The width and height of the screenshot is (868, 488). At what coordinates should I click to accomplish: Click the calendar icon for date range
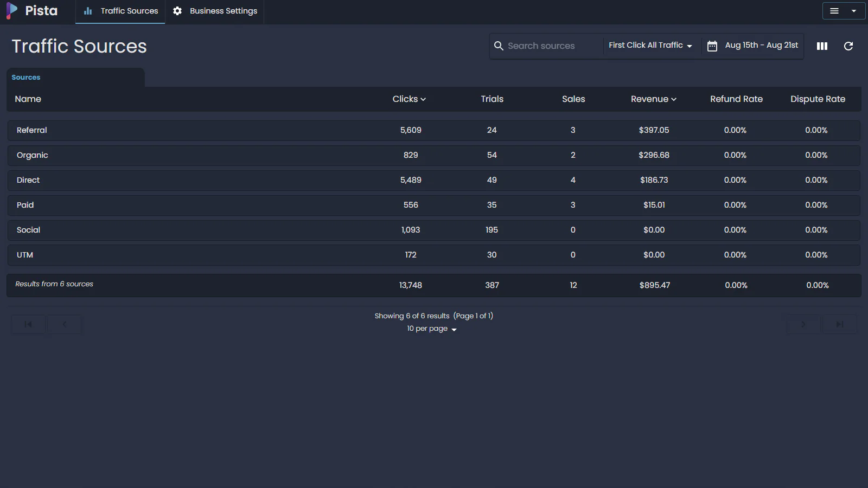[712, 46]
